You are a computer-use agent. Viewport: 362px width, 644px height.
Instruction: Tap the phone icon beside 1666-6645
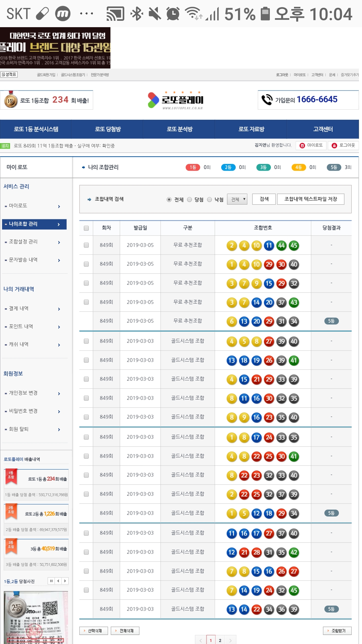[267, 100]
